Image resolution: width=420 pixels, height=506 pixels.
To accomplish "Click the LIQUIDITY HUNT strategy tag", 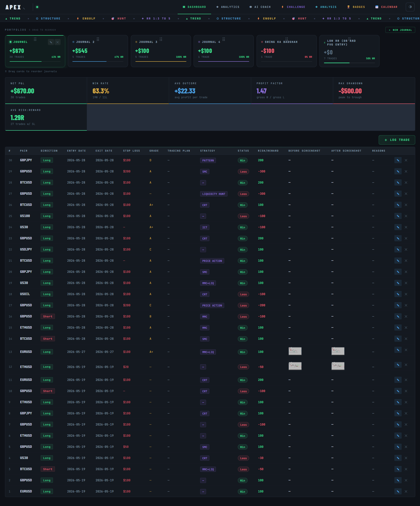I will (x=214, y=194).
